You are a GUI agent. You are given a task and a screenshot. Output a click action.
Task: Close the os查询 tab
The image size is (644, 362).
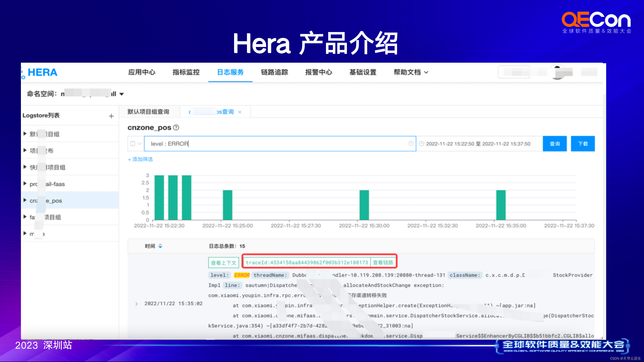[240, 112]
